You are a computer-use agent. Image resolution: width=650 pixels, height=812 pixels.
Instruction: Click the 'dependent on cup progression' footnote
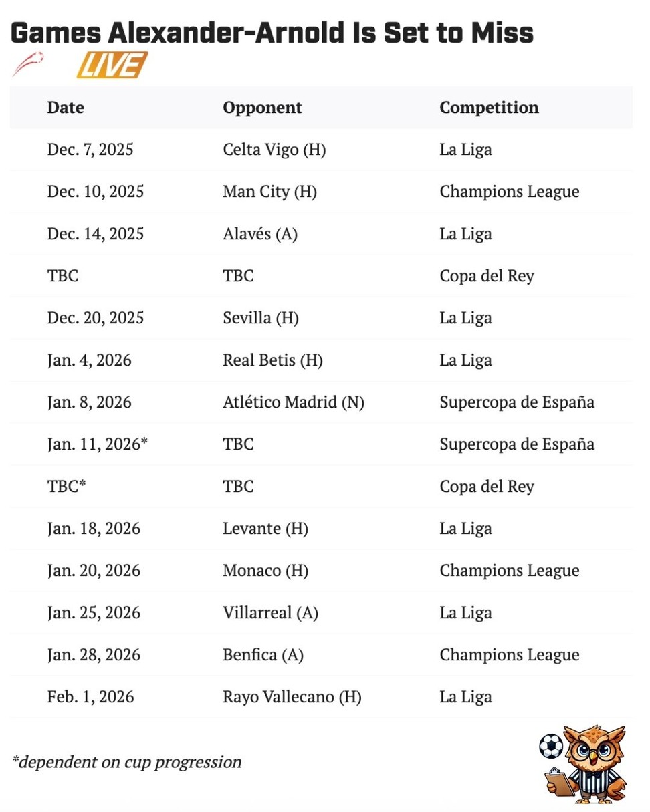click(x=126, y=761)
